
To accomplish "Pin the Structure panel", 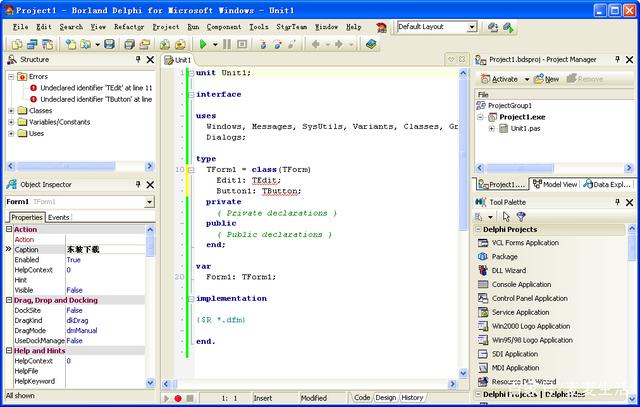I will 138,60.
